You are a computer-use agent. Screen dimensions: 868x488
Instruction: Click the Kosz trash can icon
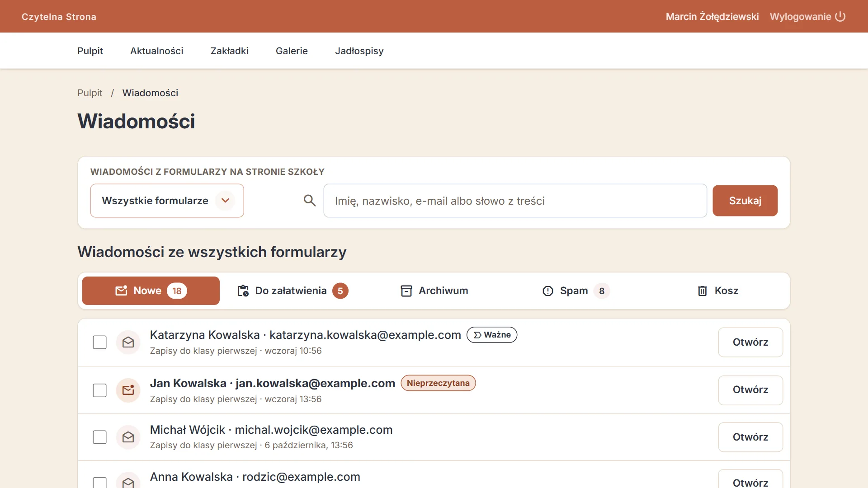702,291
